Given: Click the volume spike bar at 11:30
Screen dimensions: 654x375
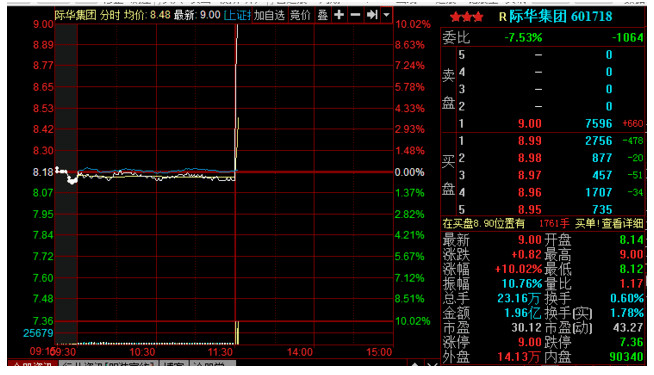Looking at the screenshot, I should click(237, 332).
